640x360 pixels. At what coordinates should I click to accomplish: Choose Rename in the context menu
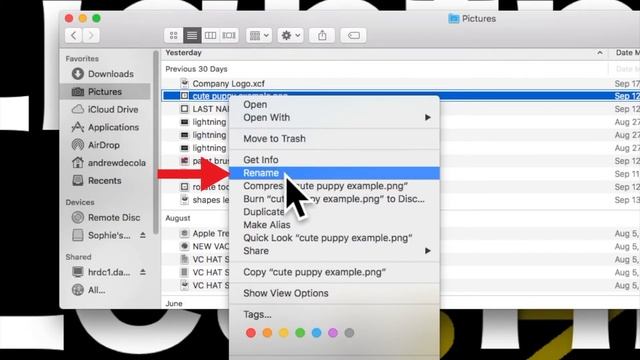coord(334,173)
